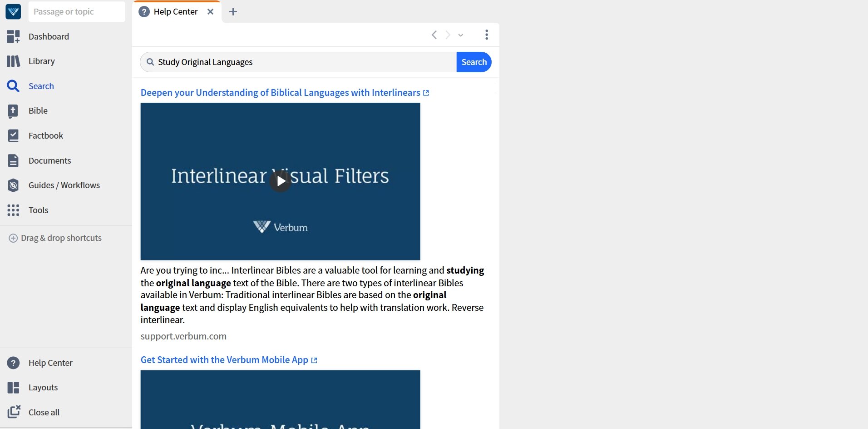Open the Deepen your Understanding of Biblical Languages link
The image size is (868, 429).
coord(281,93)
